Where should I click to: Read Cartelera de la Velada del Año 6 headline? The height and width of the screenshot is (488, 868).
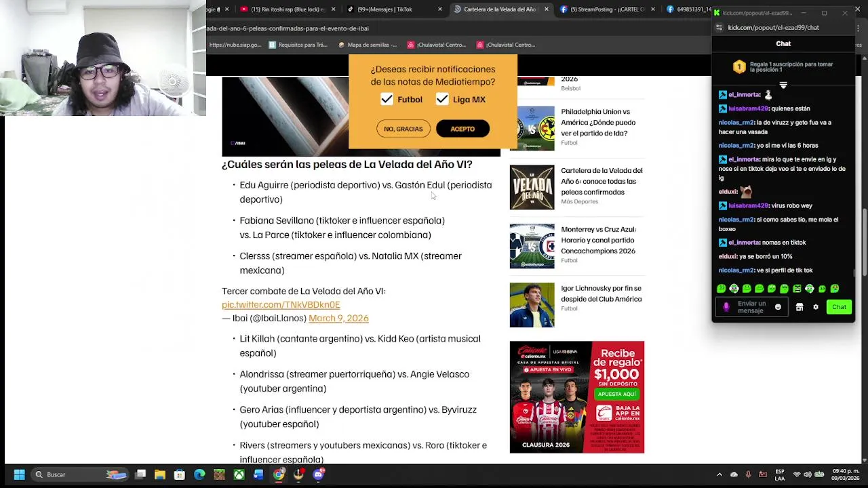(601, 181)
